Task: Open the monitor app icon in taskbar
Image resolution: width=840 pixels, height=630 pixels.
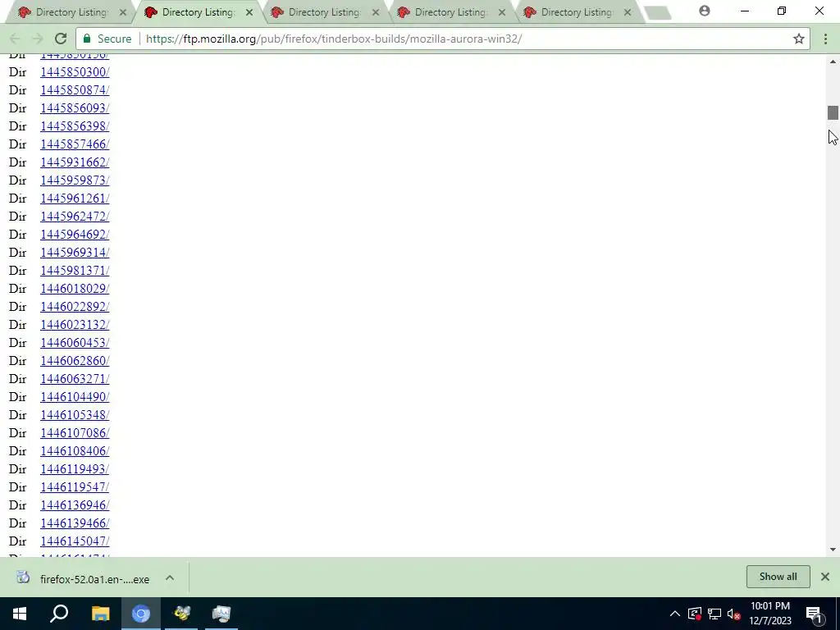Action: (221, 614)
